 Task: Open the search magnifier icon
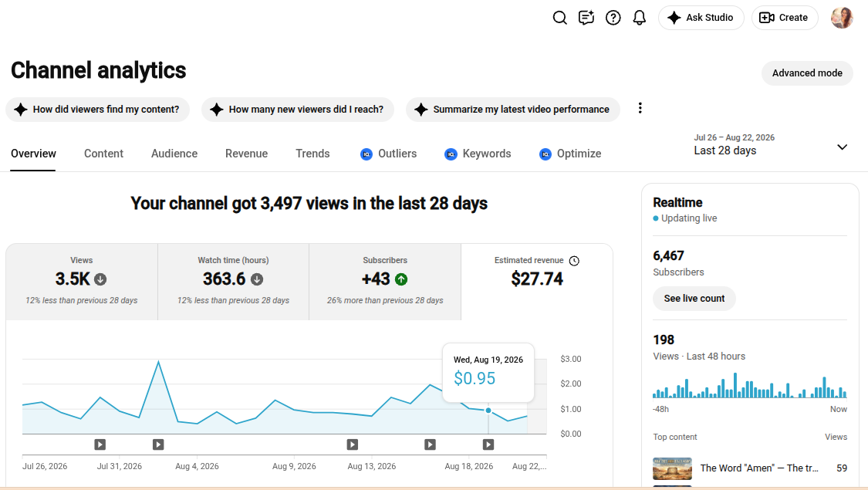click(x=559, y=18)
